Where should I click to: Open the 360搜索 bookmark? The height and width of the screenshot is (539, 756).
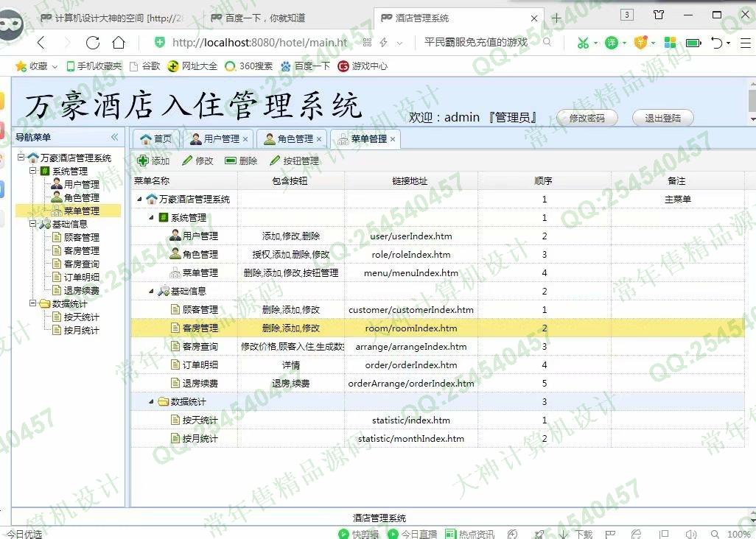[x=249, y=66]
